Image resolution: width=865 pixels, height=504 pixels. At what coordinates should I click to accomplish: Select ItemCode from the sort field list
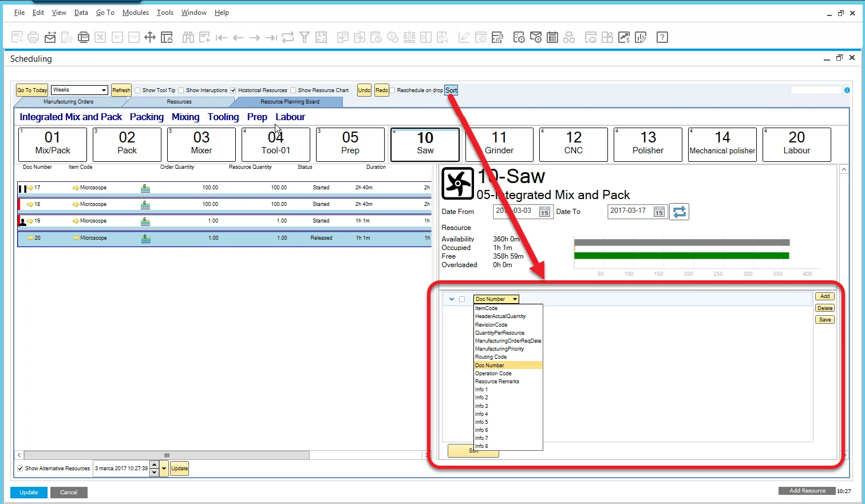click(x=487, y=308)
